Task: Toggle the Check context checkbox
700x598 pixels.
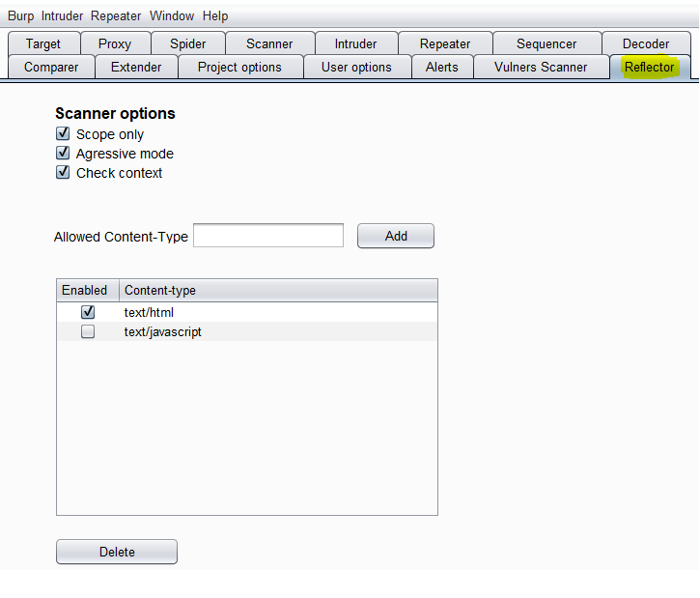Action: point(63,172)
